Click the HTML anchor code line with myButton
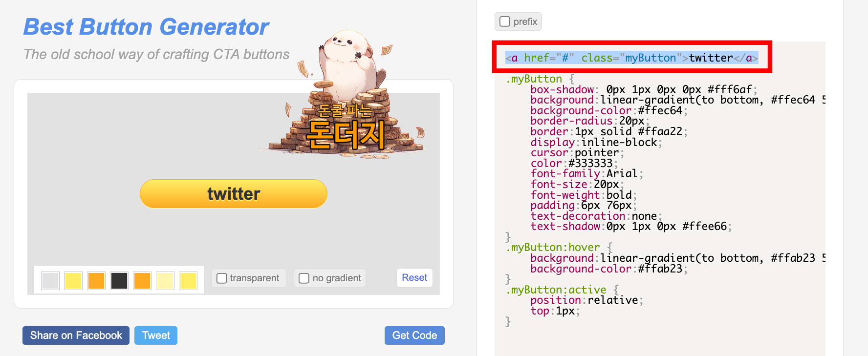 tap(631, 58)
